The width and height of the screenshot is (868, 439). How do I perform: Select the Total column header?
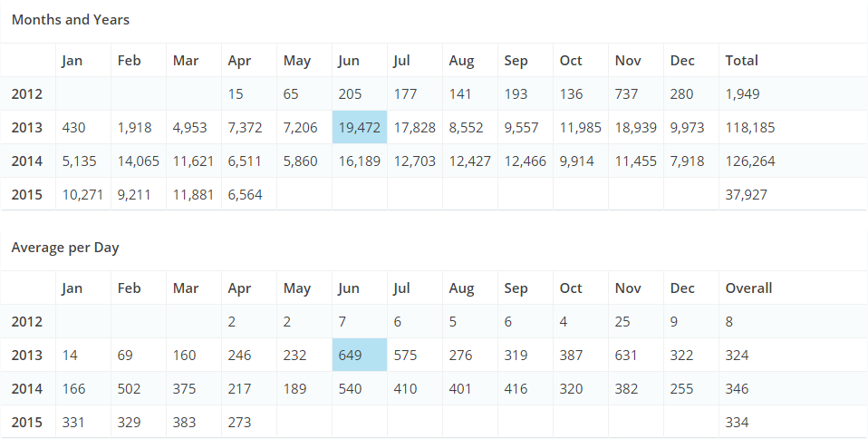point(741,61)
